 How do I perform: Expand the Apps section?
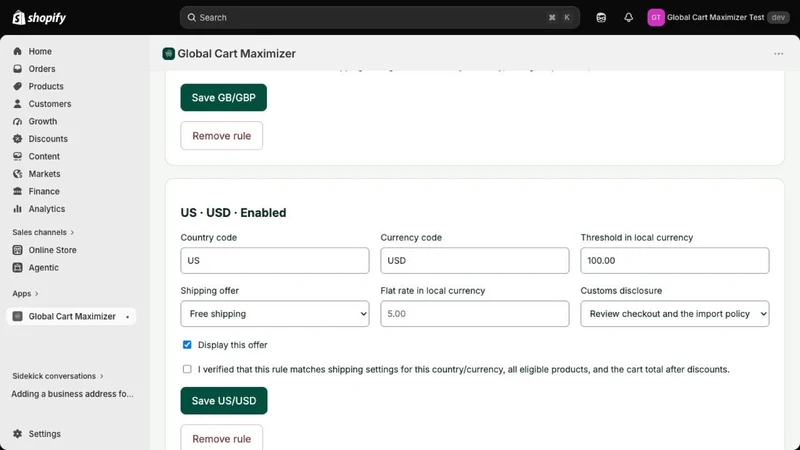(26, 293)
